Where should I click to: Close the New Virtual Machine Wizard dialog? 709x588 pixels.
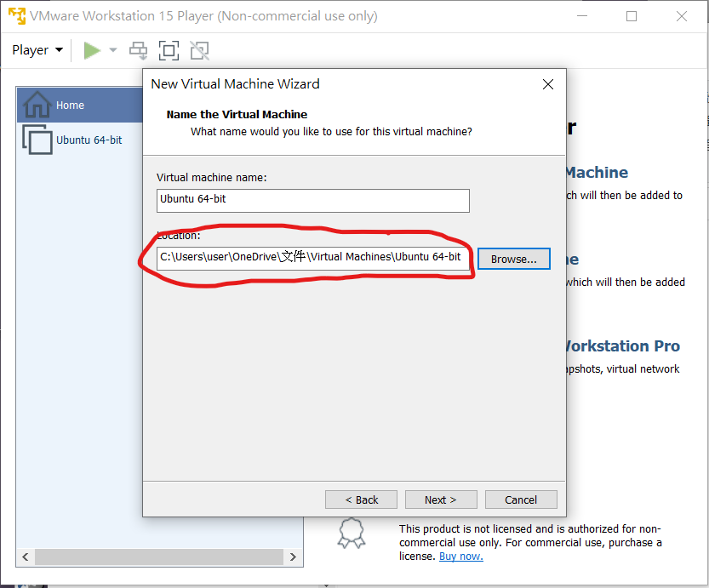[x=548, y=84]
